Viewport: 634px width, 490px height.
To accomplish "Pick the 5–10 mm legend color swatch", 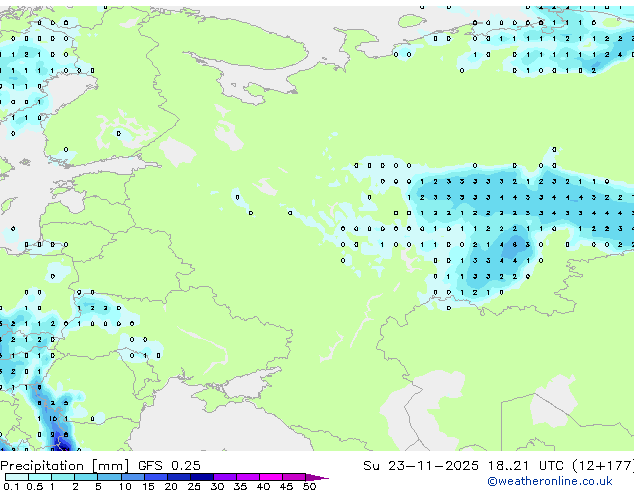I will [110, 477].
